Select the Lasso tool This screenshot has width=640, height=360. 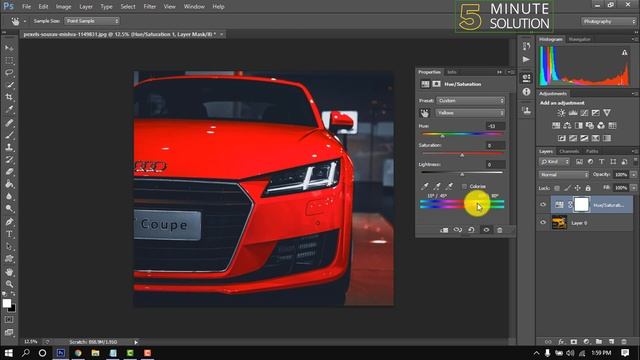tap(9, 73)
